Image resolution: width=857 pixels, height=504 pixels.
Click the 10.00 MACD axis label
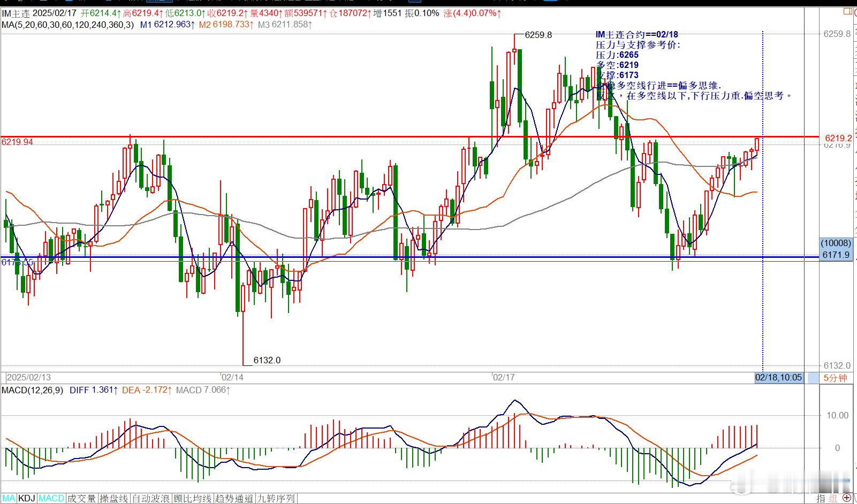pos(838,415)
